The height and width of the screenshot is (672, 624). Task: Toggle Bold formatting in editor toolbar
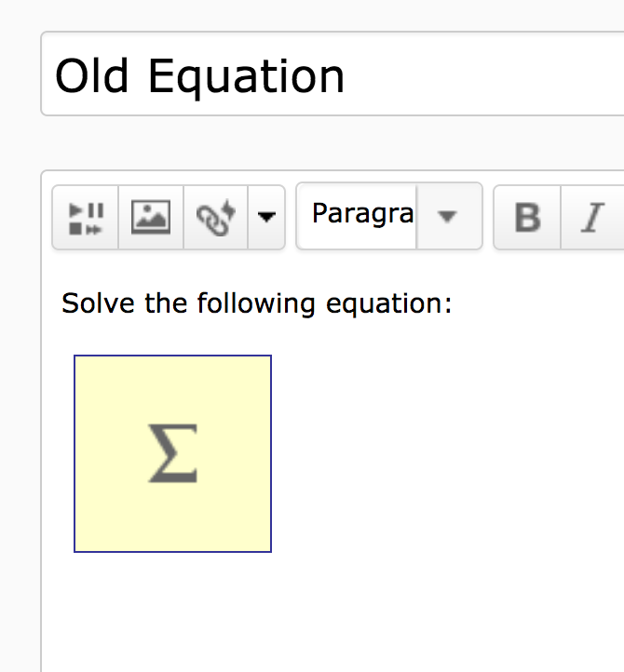point(527,217)
